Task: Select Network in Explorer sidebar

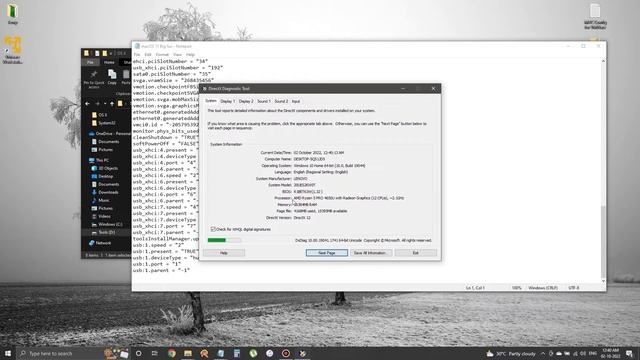Action: 100,243
